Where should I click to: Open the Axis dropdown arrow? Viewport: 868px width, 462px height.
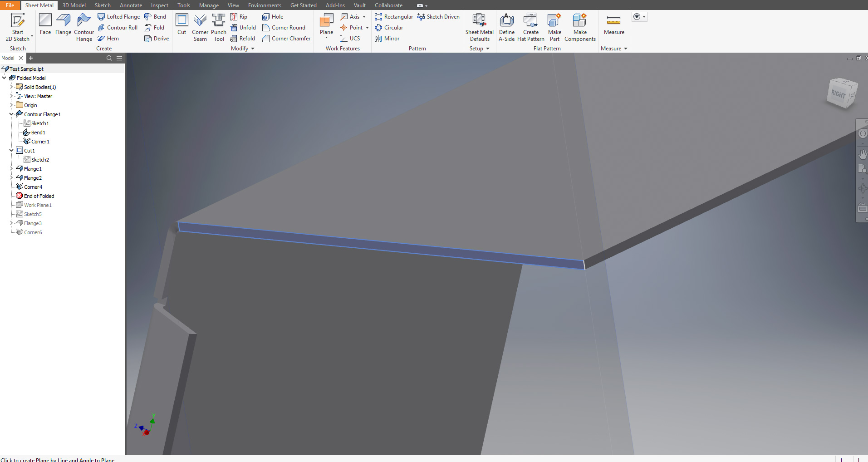(364, 17)
